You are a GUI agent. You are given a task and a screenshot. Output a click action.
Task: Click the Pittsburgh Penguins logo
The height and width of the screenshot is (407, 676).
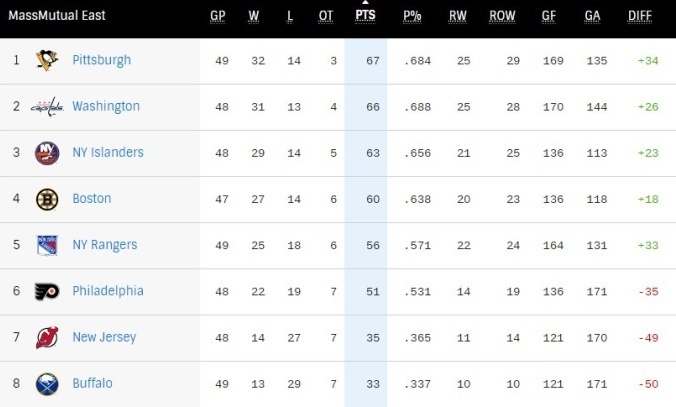tap(47, 61)
